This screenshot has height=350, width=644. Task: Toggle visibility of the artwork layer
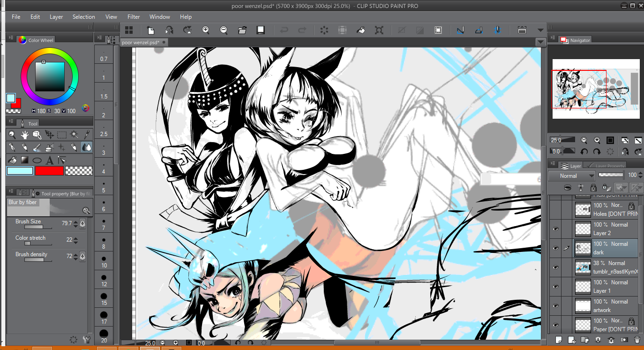555,306
